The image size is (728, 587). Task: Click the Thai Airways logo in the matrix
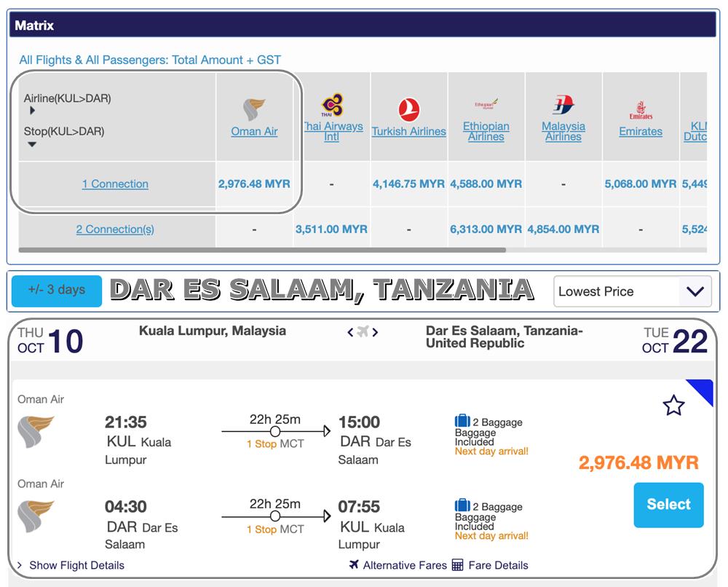coord(332,105)
